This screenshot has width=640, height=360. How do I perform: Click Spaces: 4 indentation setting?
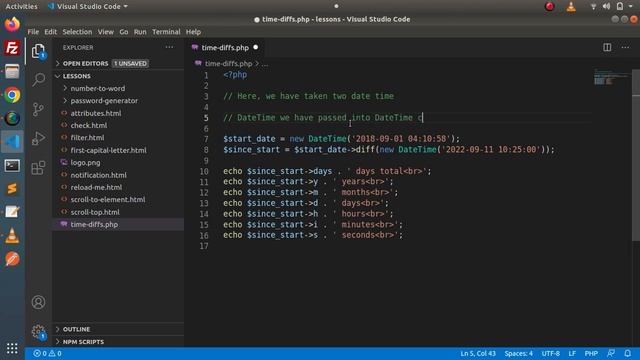518,353
